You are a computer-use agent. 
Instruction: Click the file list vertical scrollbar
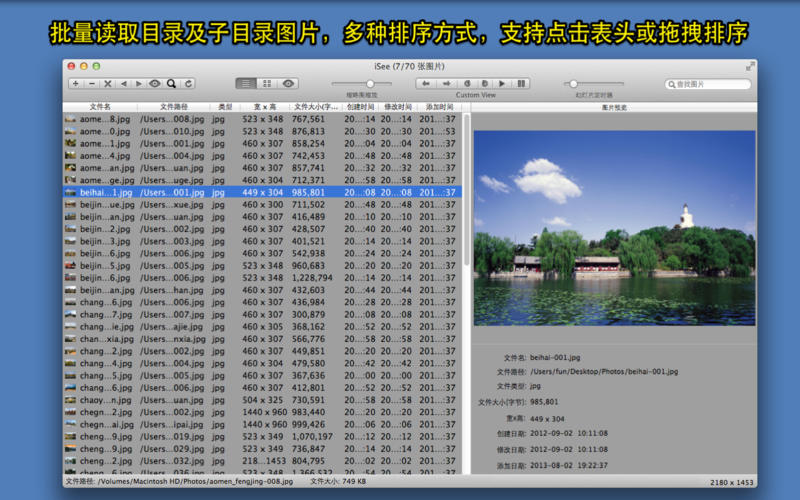click(x=466, y=190)
